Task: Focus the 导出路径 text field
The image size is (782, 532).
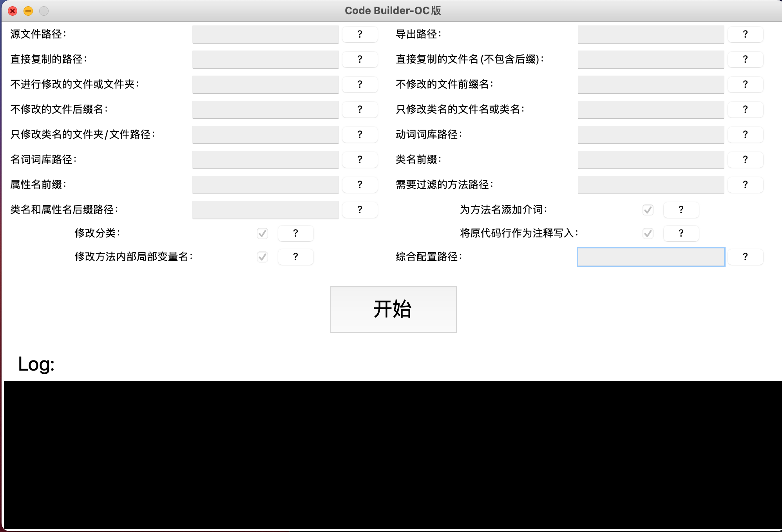Action: point(651,34)
